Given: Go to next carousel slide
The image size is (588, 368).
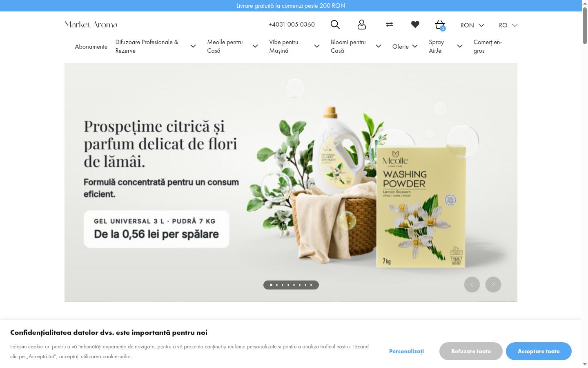Looking at the screenshot, I should click(493, 285).
